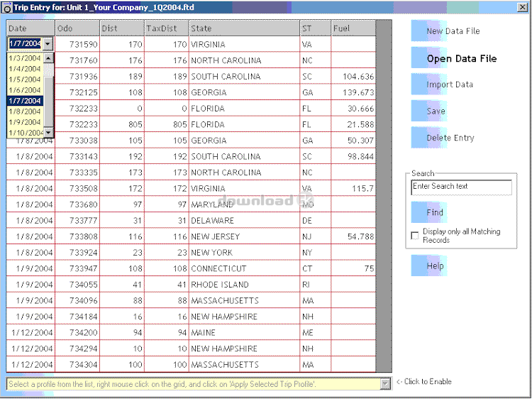The height and width of the screenshot is (399, 532).
Task: Click fuel value 54.788
Action: pyautogui.click(x=353, y=236)
